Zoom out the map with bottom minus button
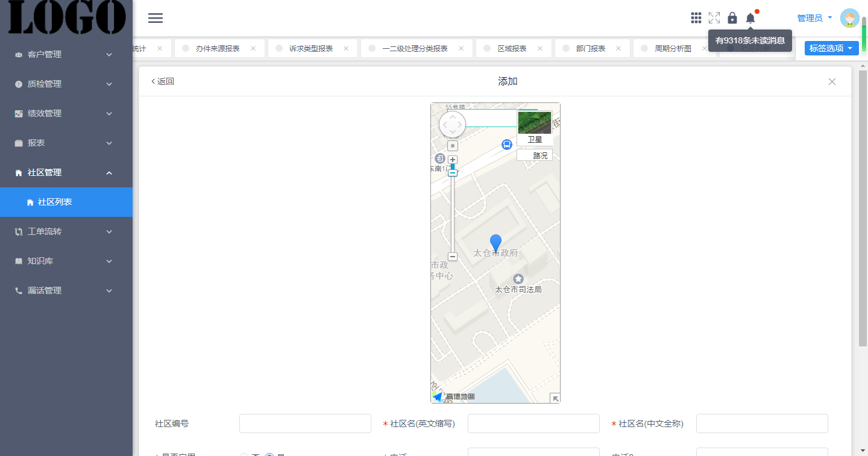The width and height of the screenshot is (868, 456). (x=453, y=257)
